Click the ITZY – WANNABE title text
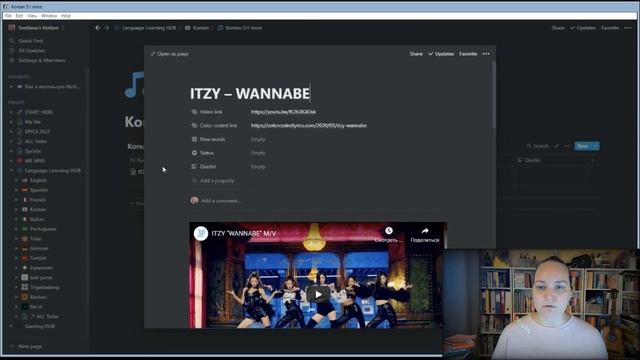 click(250, 93)
